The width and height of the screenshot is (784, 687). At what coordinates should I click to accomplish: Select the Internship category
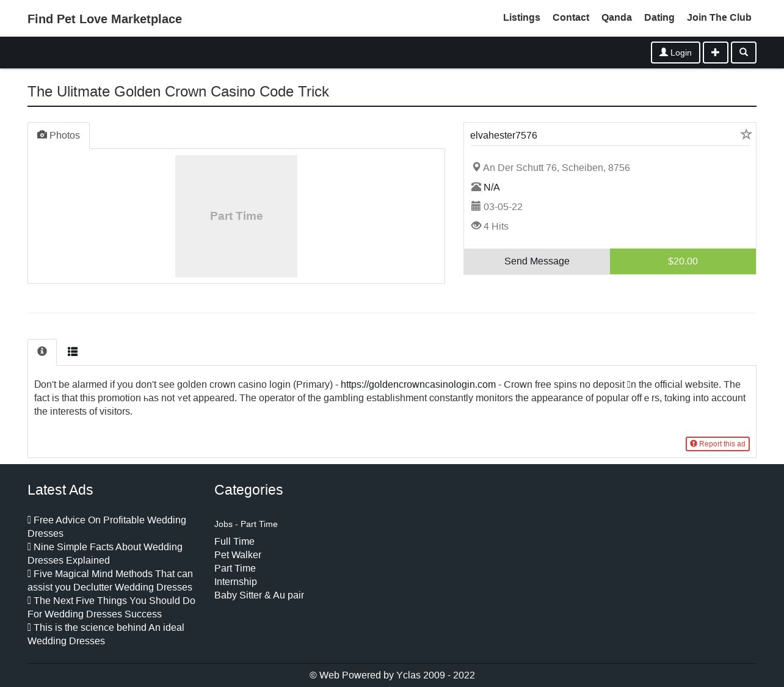coord(236,581)
